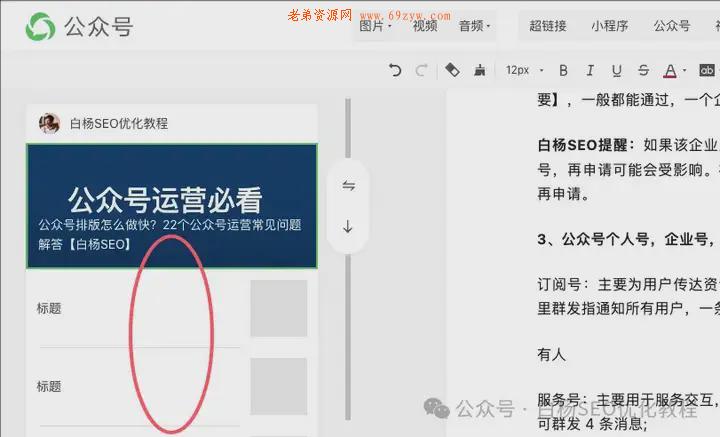Open the 音频 insert dropdown
Screen dimensions: 720x437
pyautogui.click(x=475, y=26)
